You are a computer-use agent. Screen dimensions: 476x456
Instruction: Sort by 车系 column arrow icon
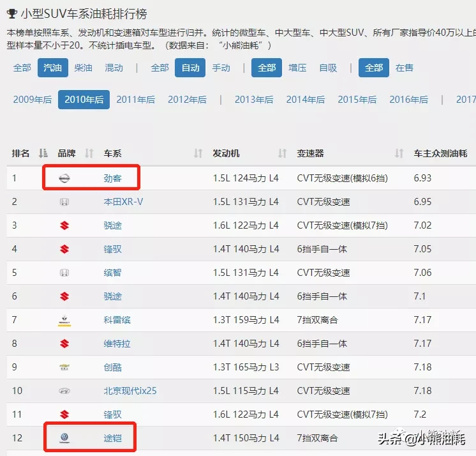[x=198, y=153]
